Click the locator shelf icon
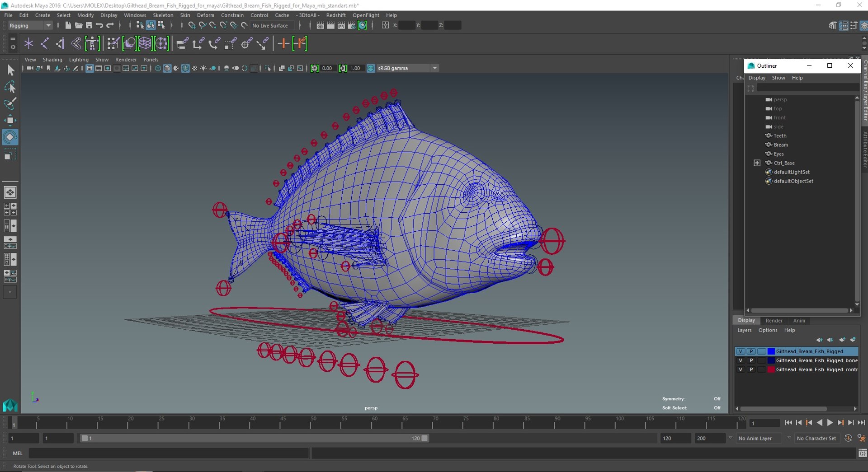868x472 pixels. pyautogui.click(x=29, y=44)
